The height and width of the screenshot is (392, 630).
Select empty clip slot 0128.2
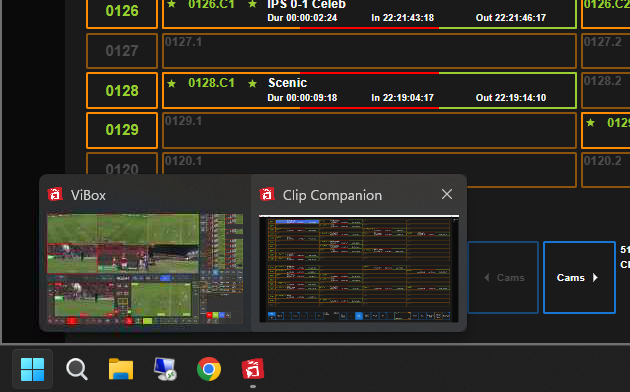click(606, 91)
